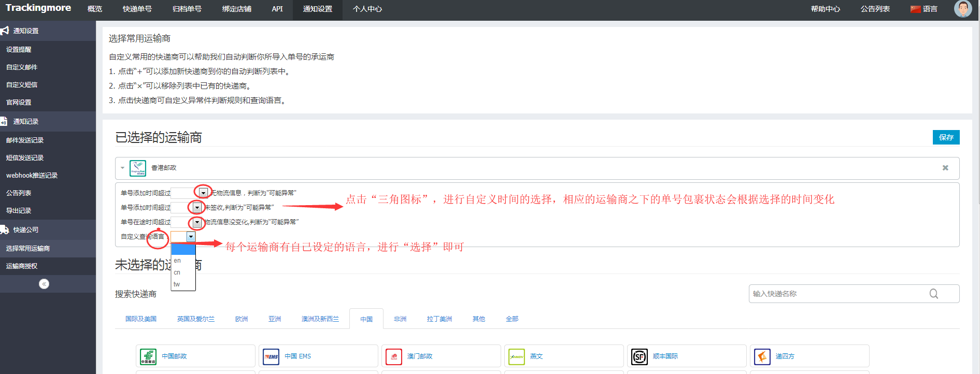Select the 顺丰国际 SF logo

(640, 356)
